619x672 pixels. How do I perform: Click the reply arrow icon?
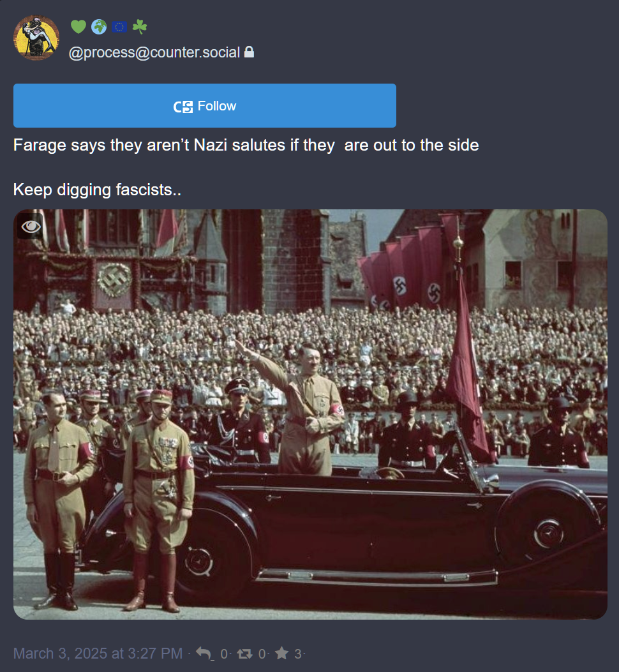click(204, 653)
